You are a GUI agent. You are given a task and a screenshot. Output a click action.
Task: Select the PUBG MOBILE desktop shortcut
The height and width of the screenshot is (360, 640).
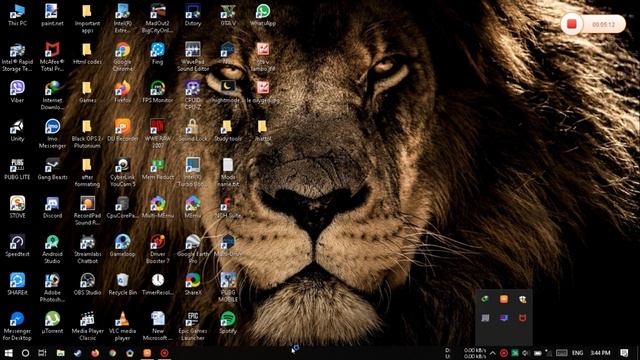(228, 288)
